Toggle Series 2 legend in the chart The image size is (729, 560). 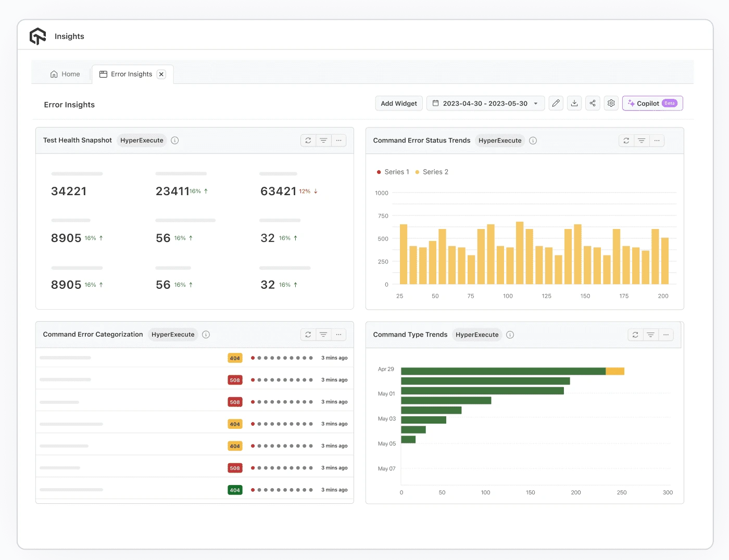coord(432,172)
